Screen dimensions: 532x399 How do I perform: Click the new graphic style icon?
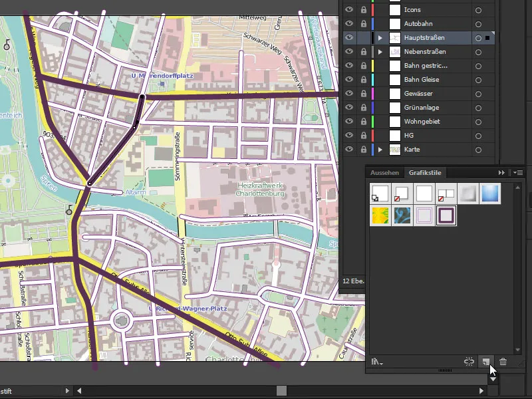click(x=486, y=362)
